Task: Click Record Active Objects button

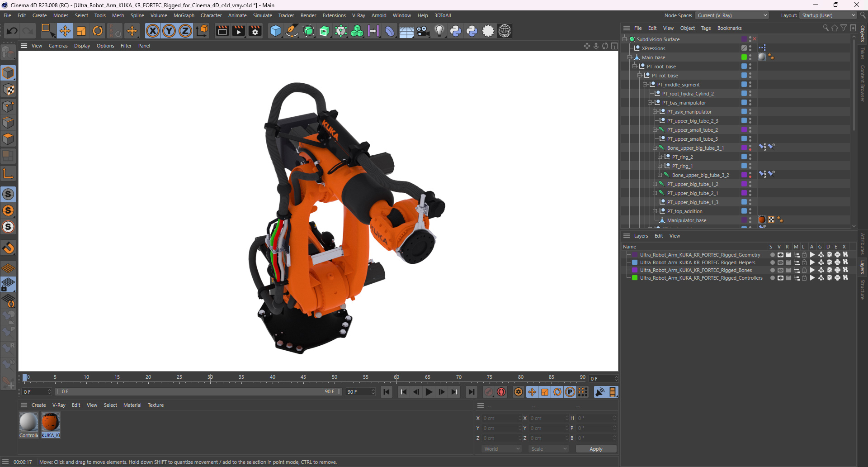Action: coord(489,392)
